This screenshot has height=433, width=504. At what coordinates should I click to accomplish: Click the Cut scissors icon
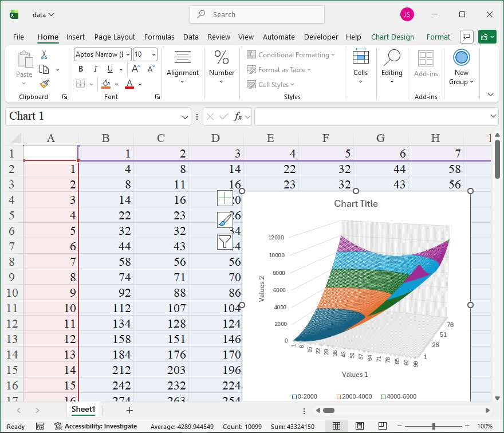click(44, 54)
